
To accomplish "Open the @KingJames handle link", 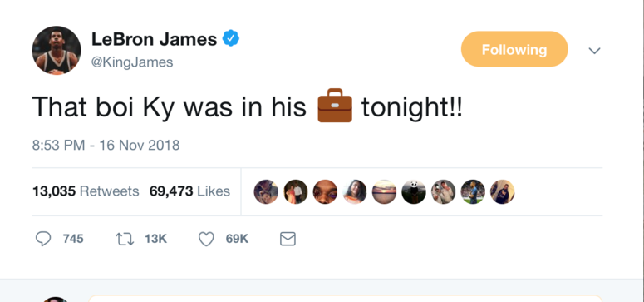I will [x=132, y=62].
